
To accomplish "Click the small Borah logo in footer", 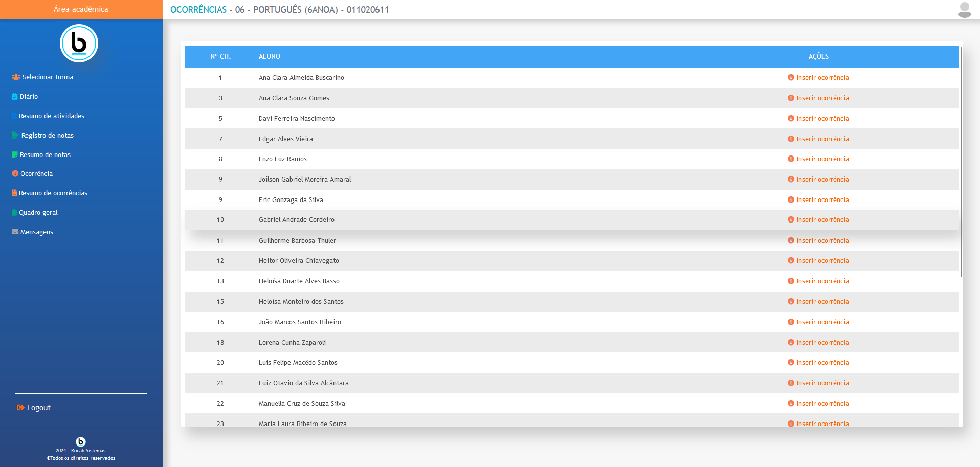I will pos(81,441).
